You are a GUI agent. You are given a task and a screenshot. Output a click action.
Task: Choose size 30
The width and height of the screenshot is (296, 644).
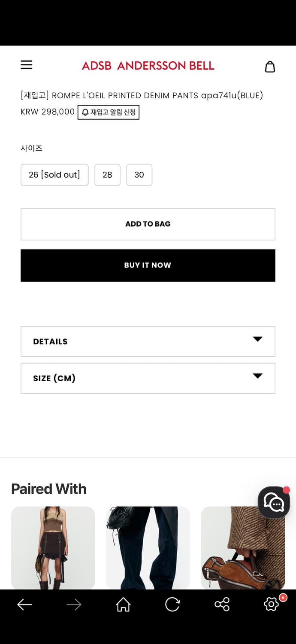pyautogui.click(x=139, y=175)
